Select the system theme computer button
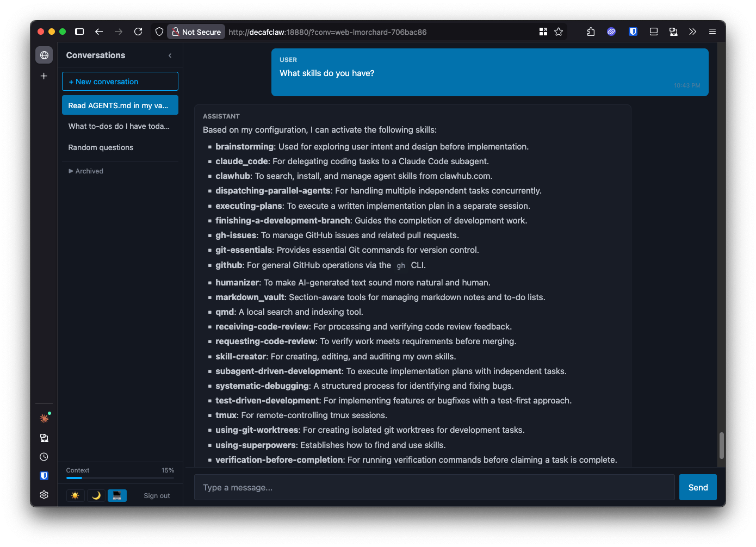Viewport: 756px width, 547px height. point(117,495)
